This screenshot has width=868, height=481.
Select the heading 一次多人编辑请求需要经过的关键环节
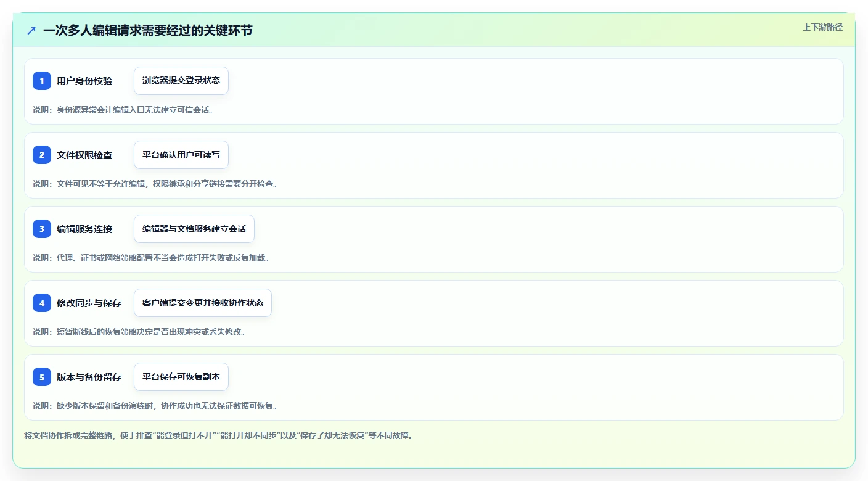point(148,30)
